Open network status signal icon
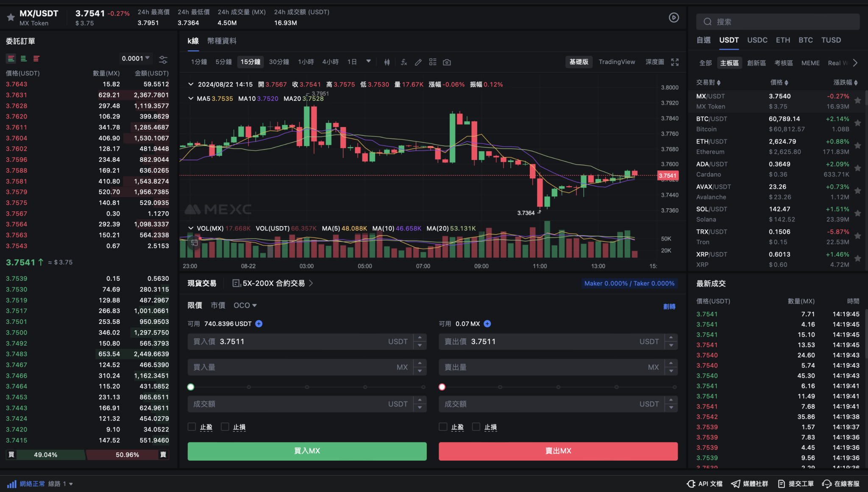The height and width of the screenshot is (492, 868). pos(11,484)
